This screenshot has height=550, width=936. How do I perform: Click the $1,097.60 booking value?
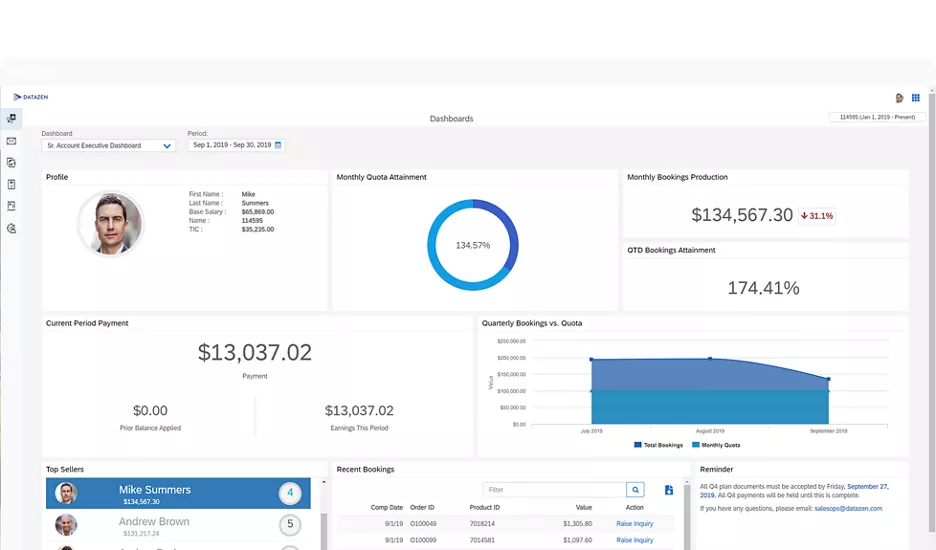578,540
